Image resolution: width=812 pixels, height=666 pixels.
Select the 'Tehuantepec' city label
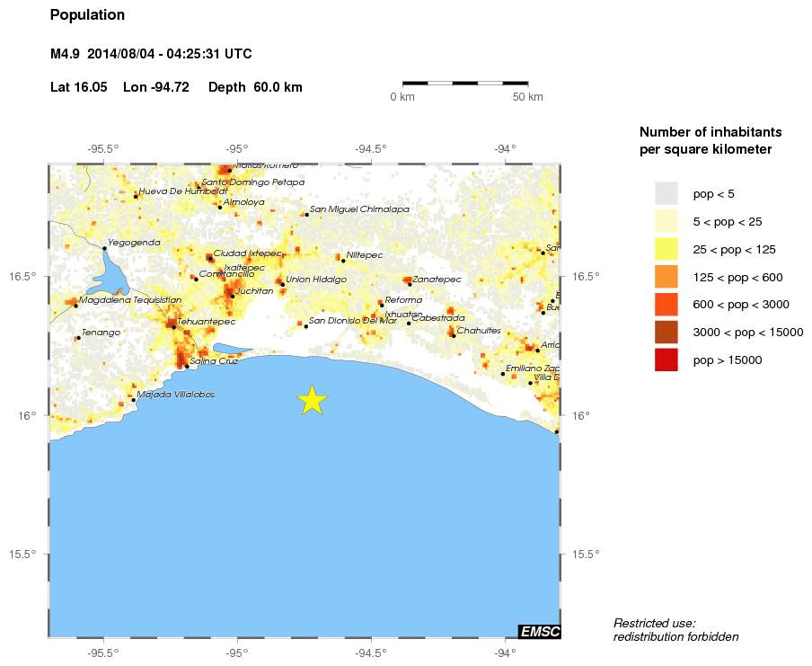pyautogui.click(x=206, y=322)
